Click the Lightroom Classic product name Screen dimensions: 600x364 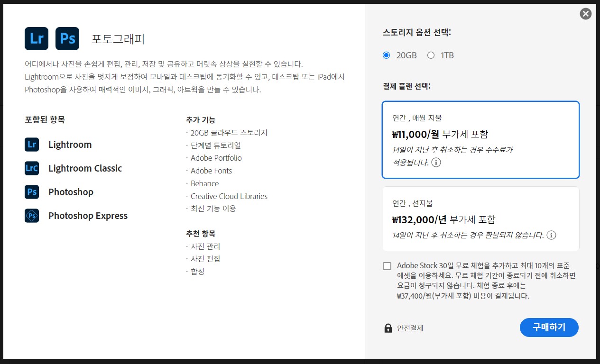85,168
